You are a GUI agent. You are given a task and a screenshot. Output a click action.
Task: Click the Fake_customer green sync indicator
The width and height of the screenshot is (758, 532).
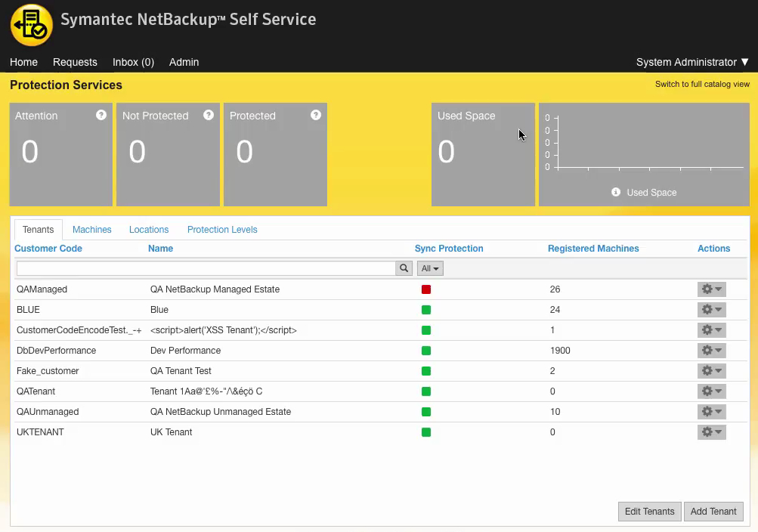click(x=426, y=371)
